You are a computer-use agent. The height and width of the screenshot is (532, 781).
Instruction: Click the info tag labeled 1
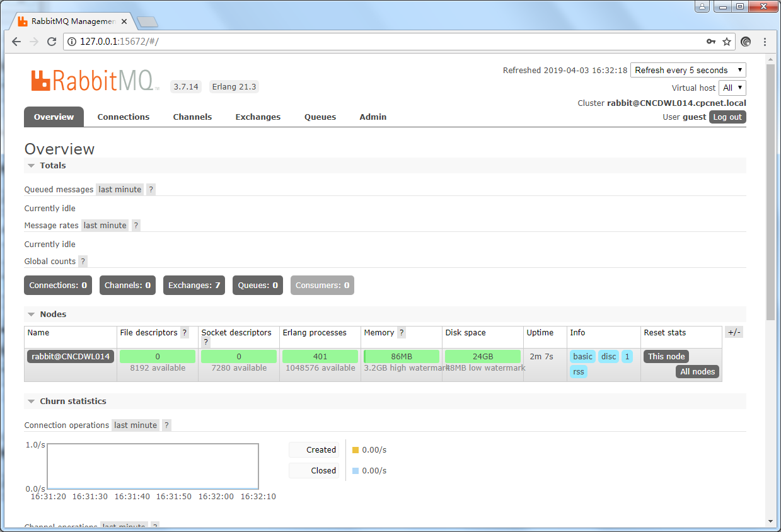click(627, 356)
